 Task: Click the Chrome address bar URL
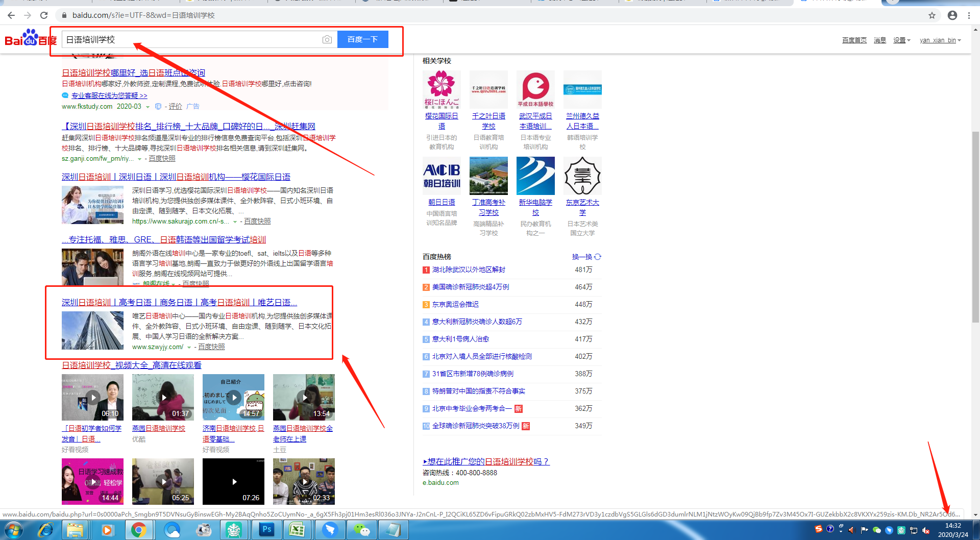[x=143, y=15]
